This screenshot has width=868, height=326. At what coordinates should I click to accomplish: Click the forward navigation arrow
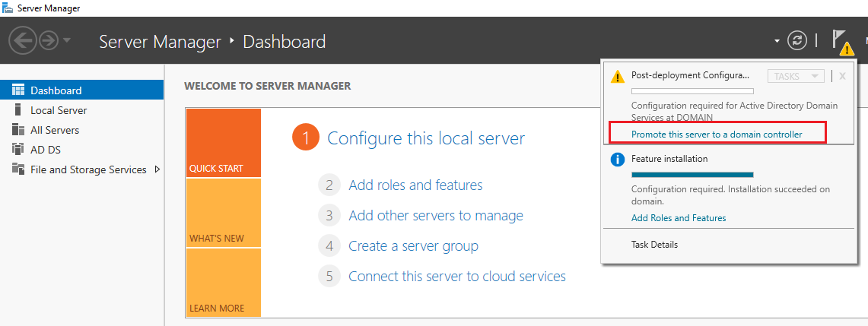pyautogui.click(x=49, y=40)
